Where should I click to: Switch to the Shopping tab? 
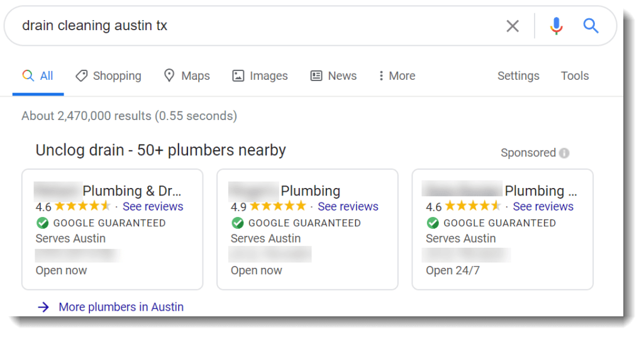click(x=108, y=75)
